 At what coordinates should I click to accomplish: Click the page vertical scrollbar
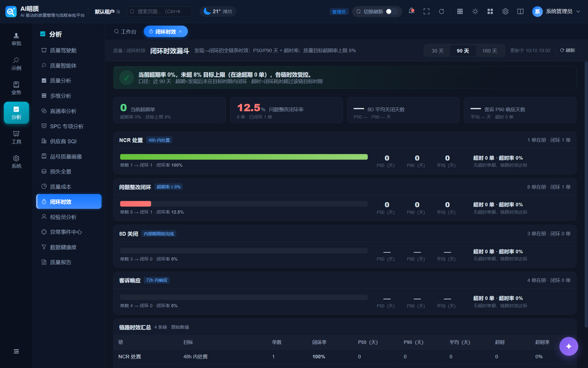pyautogui.click(x=586, y=194)
